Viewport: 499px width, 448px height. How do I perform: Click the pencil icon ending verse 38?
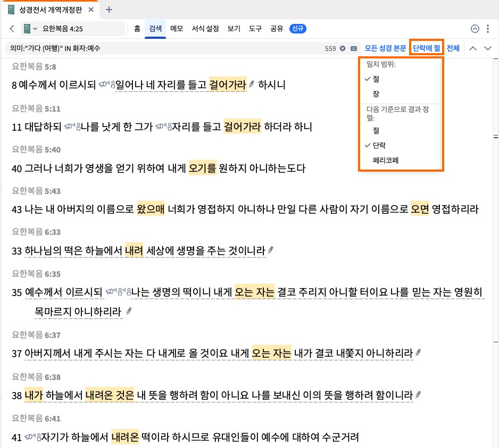418,394
